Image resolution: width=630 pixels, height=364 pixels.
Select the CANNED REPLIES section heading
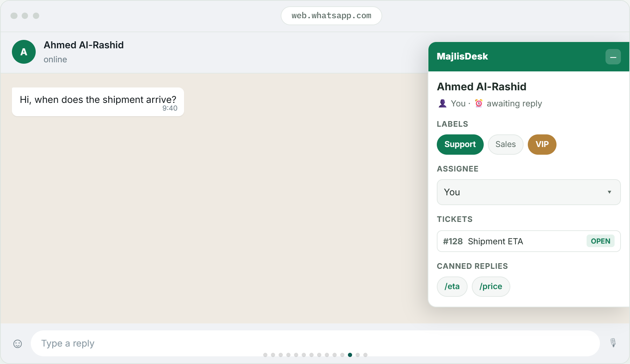pyautogui.click(x=472, y=266)
